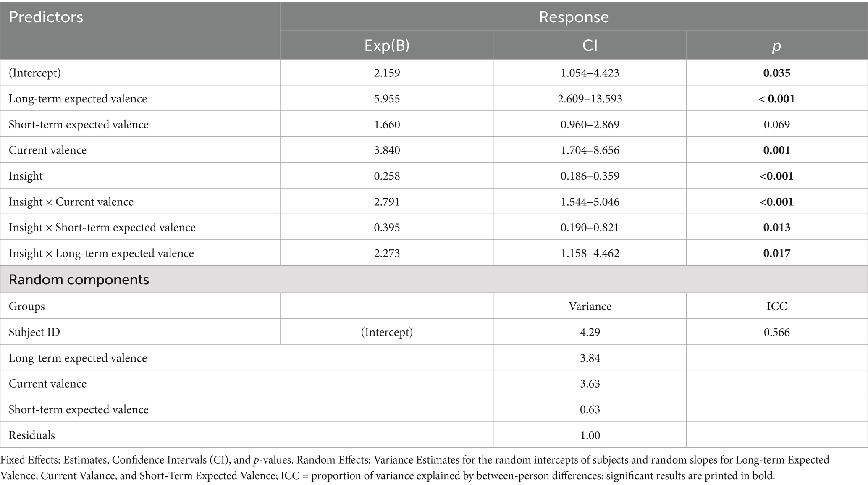Image resolution: width=868 pixels, height=485 pixels.
Task: Click the ICC value 0.566
Action: pyautogui.click(x=776, y=332)
